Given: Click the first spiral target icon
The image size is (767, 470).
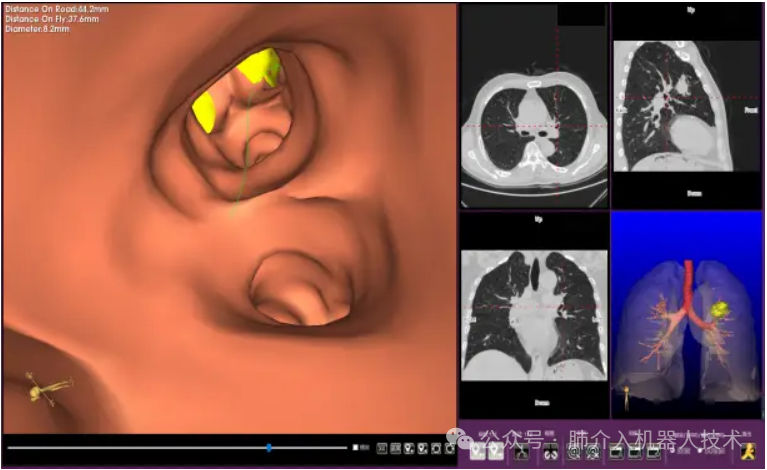Looking at the screenshot, I should 576,451.
